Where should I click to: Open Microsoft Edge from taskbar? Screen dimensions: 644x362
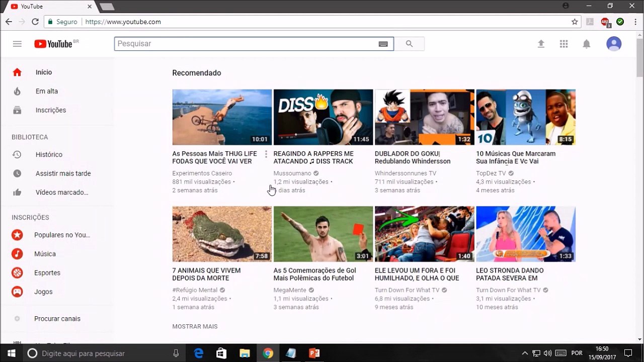click(x=199, y=353)
